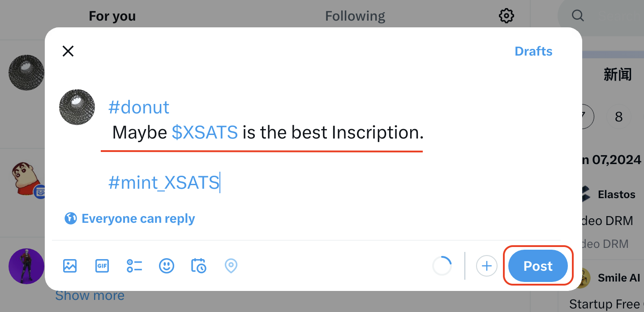Switch to the Following tab
The image size is (644, 312).
(x=355, y=17)
